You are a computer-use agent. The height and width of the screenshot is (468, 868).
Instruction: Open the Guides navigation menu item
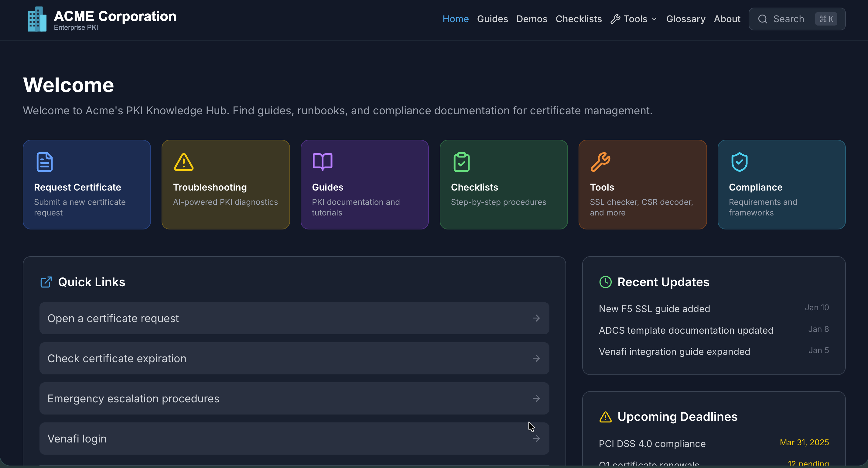click(x=492, y=19)
